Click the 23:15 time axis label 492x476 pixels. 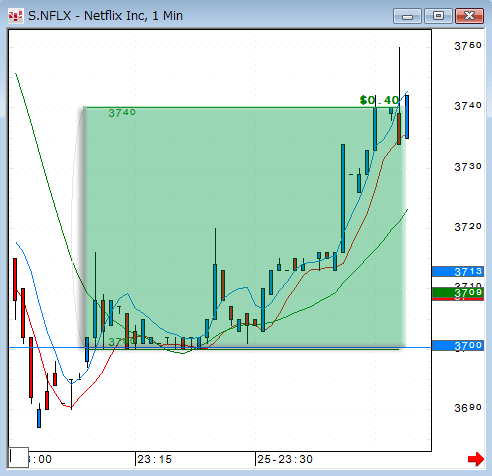click(x=154, y=459)
